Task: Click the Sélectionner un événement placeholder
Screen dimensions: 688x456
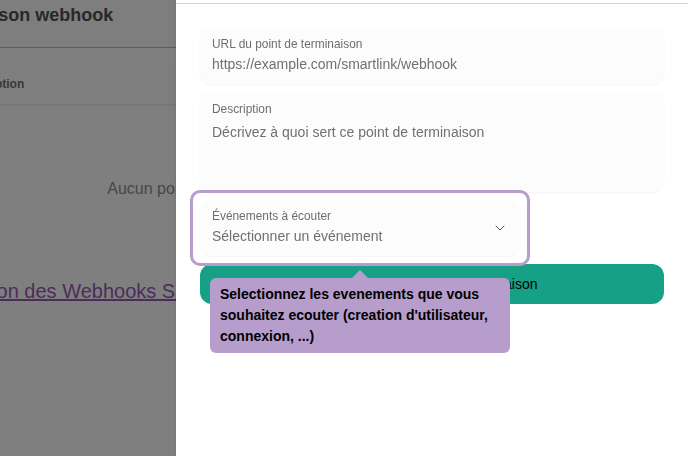Action: (297, 237)
